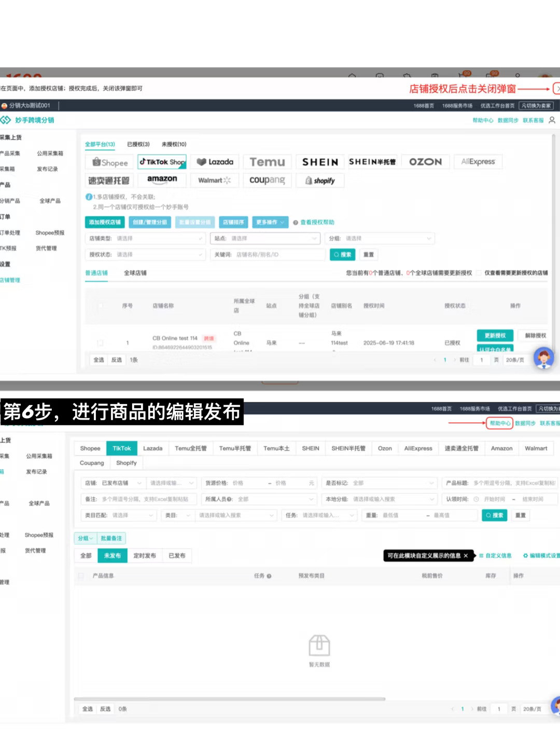The height and width of the screenshot is (747, 560).
Task: Switch to 定时发布 status tab
Action: (x=145, y=556)
